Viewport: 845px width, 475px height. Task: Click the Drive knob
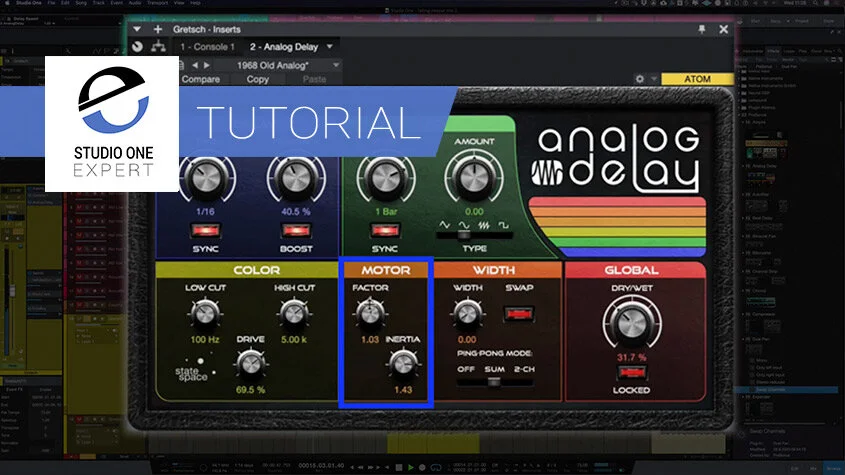click(251, 364)
